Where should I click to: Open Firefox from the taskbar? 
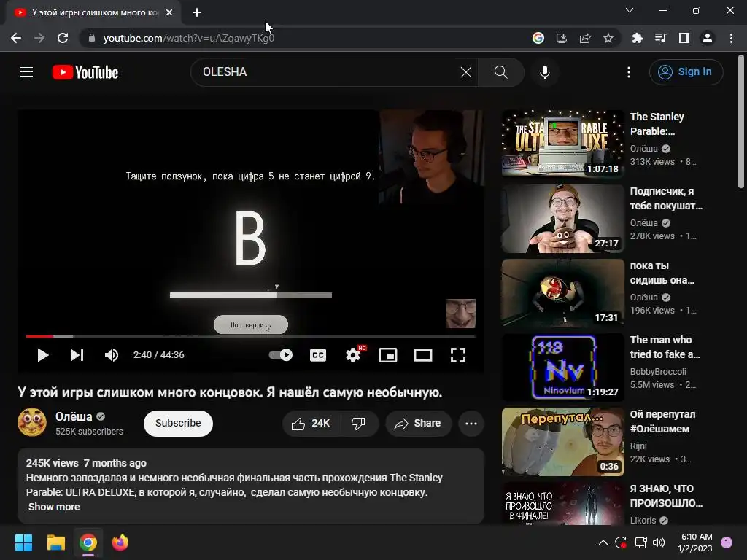[x=120, y=542]
